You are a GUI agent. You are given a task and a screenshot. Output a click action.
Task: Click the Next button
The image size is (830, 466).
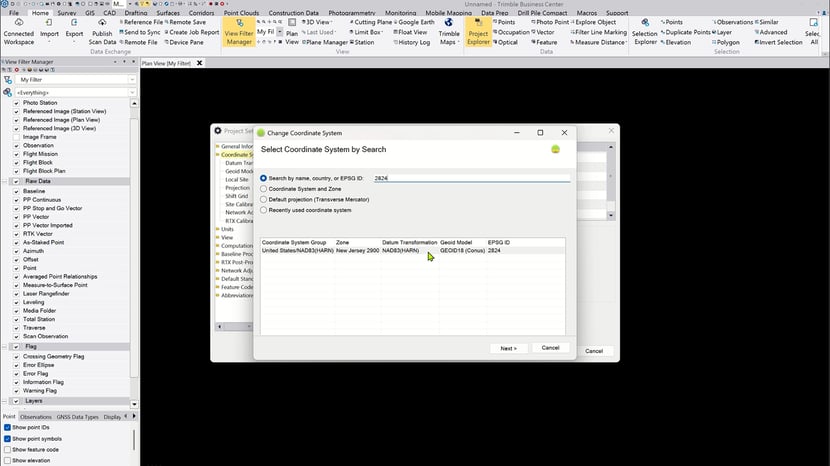click(508, 348)
